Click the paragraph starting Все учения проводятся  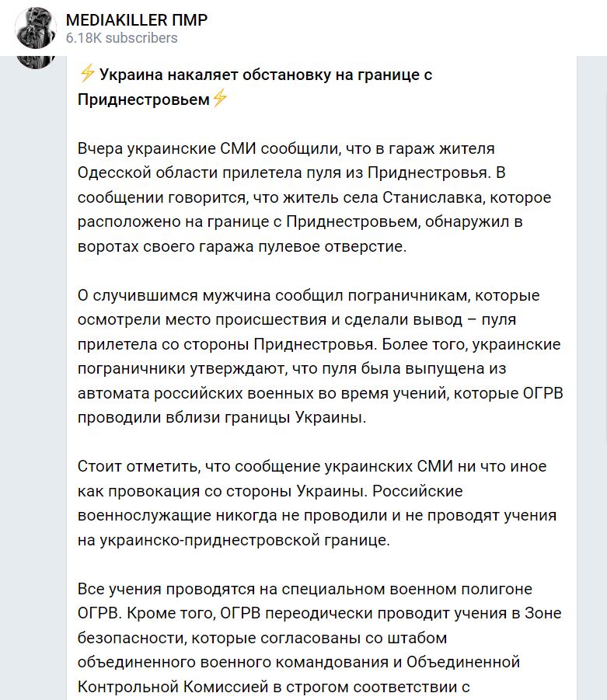[319, 639]
